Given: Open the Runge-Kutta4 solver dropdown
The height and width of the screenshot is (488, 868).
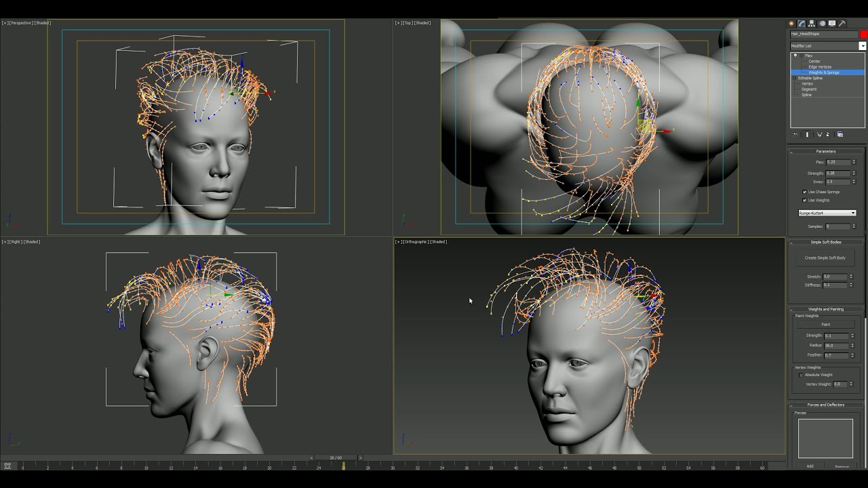Looking at the screenshot, I should 827,213.
